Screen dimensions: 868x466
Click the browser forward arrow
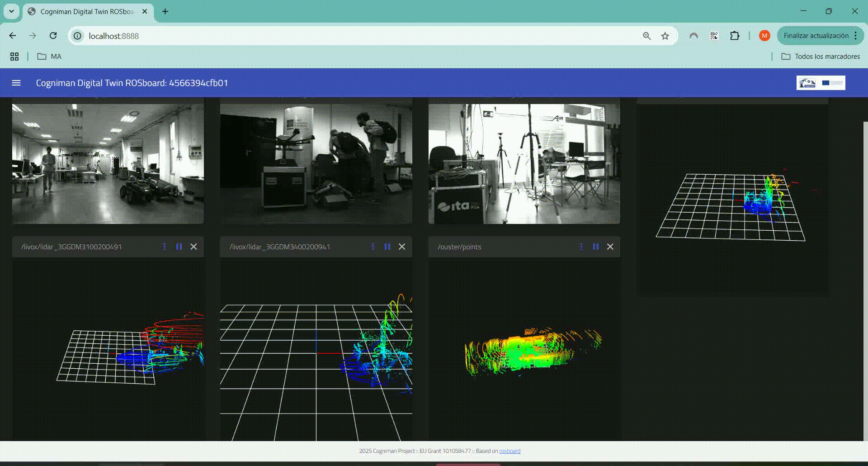click(33, 36)
